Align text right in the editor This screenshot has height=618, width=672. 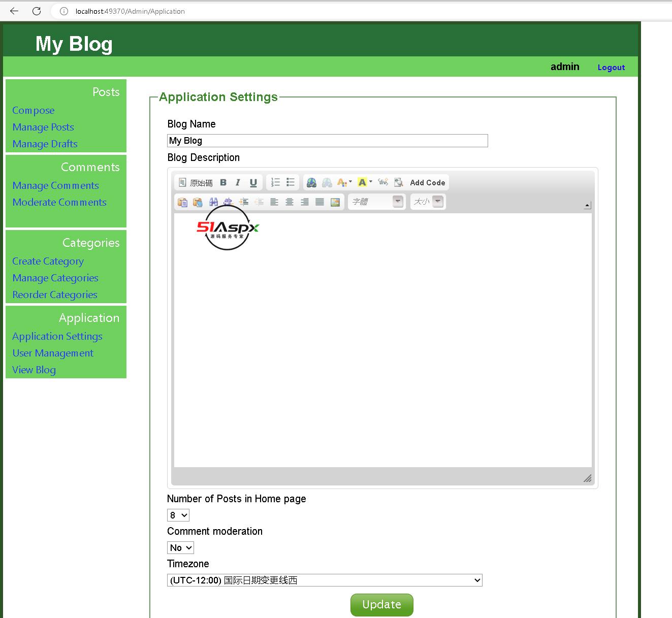tap(305, 202)
